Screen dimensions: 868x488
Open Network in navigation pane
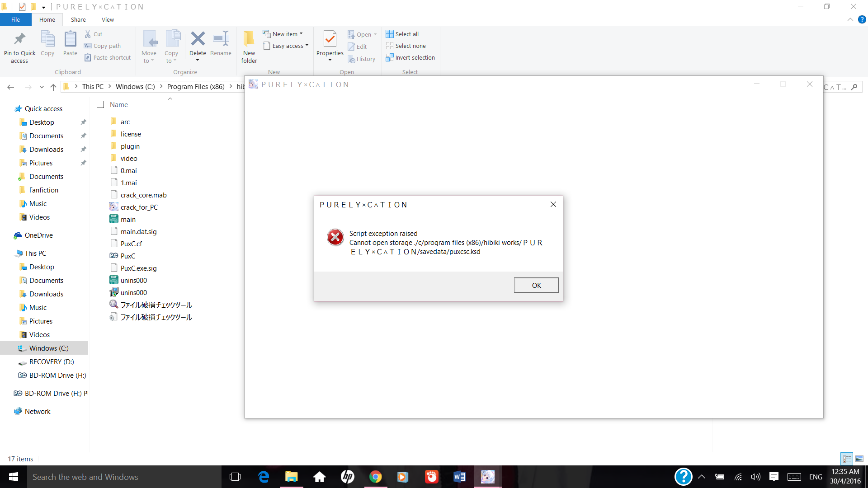pyautogui.click(x=38, y=411)
